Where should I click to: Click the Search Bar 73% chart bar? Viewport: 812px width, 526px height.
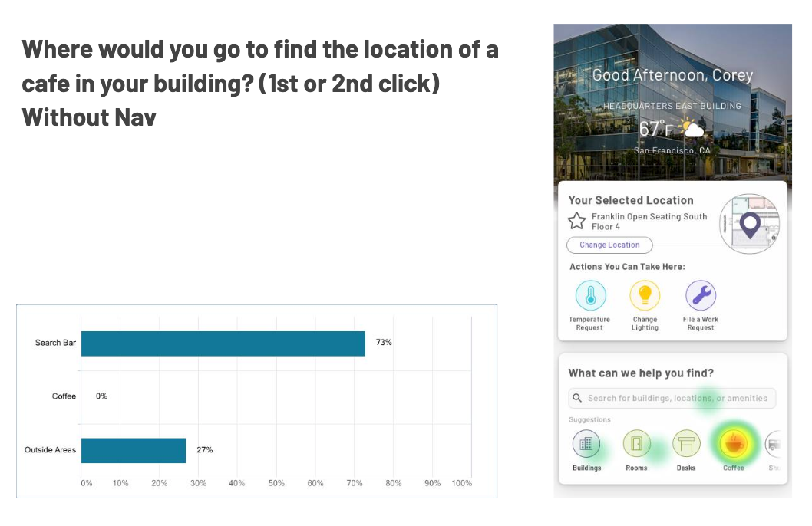click(223, 344)
